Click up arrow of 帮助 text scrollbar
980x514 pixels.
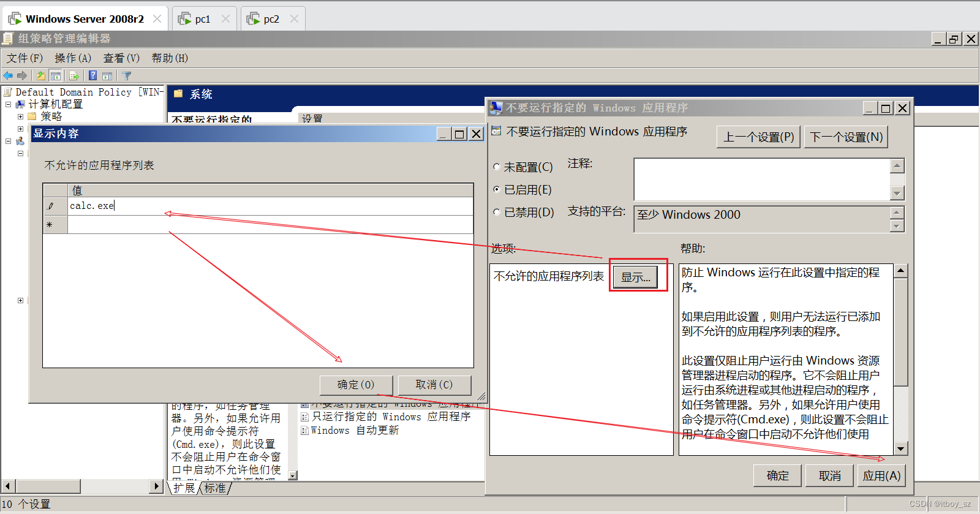[x=900, y=271]
